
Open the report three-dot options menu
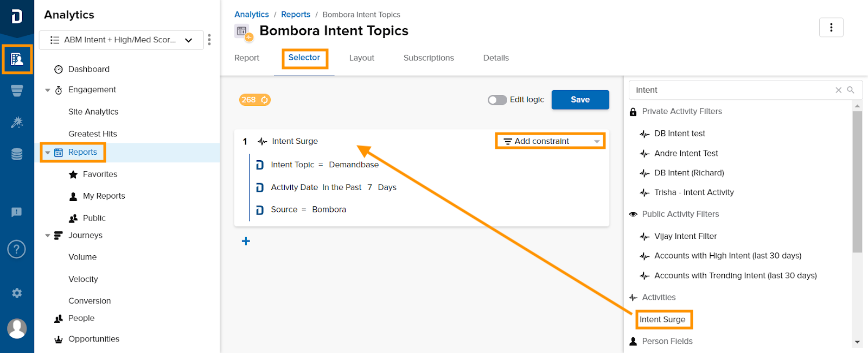831,27
